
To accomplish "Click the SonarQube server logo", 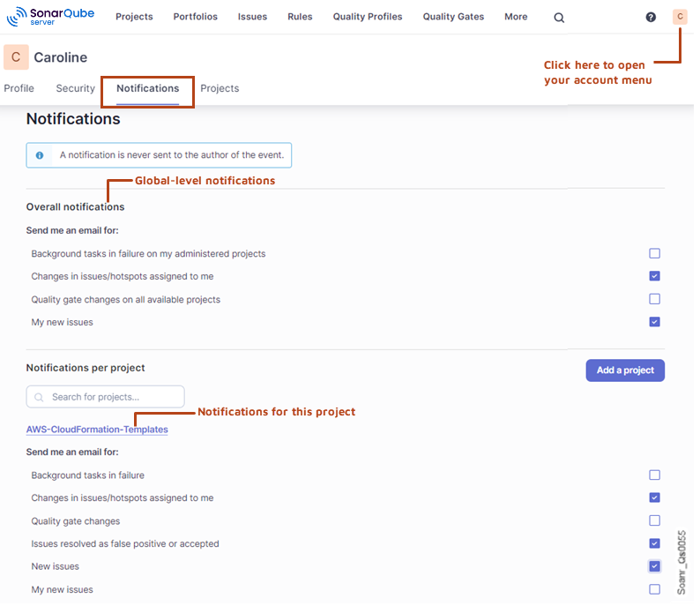I will tap(50, 17).
